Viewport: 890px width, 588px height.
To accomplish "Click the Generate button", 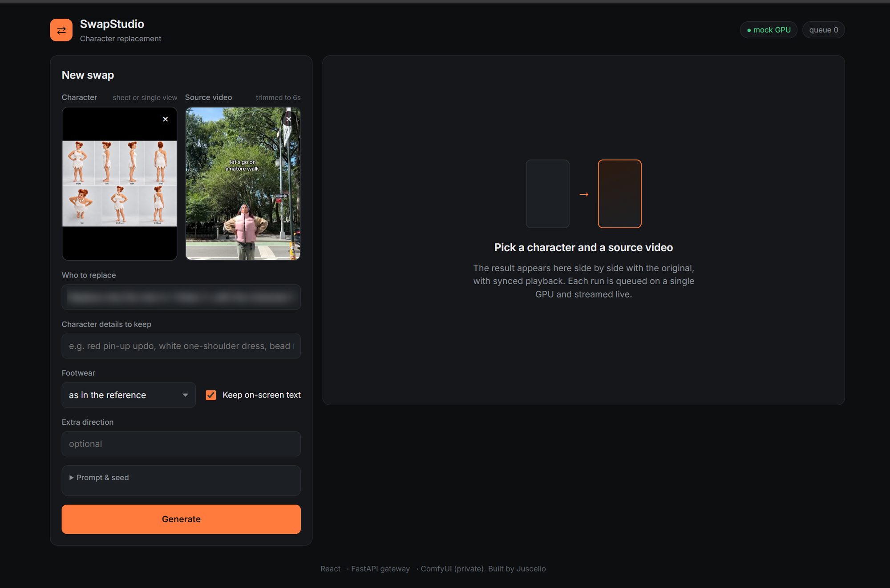I will coord(181,519).
